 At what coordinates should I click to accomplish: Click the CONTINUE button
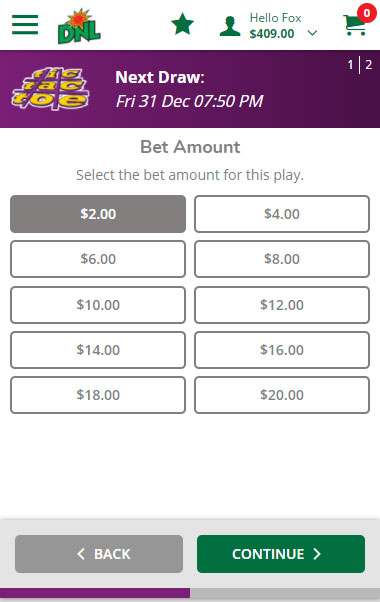pos(281,554)
